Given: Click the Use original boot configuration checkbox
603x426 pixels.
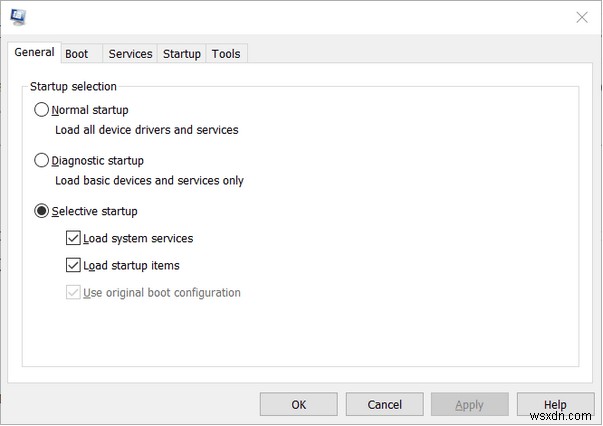Looking at the screenshot, I should click(x=74, y=292).
